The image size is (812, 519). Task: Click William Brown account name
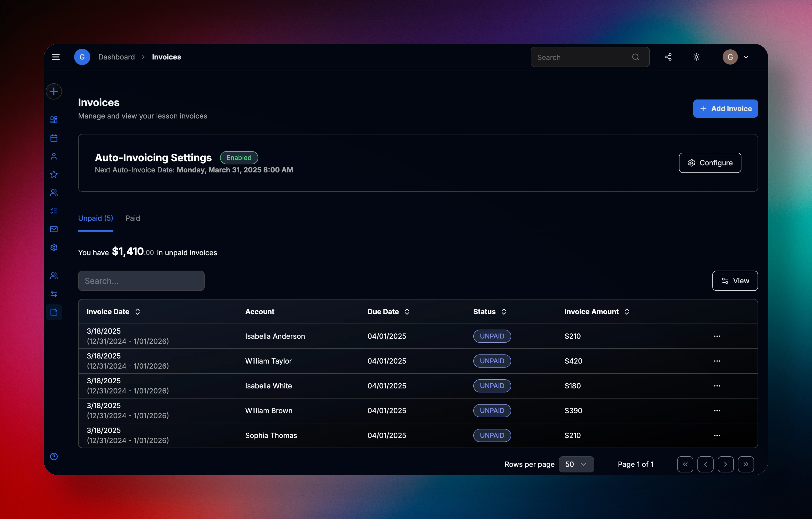269,411
